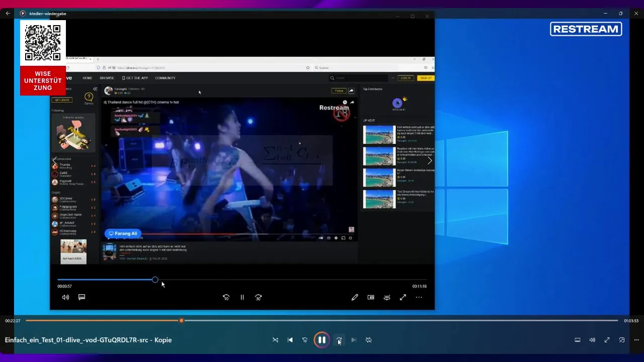The height and width of the screenshot is (362, 644).
Task: Collapse the DLive left sidebar arrow
Action: point(95,89)
